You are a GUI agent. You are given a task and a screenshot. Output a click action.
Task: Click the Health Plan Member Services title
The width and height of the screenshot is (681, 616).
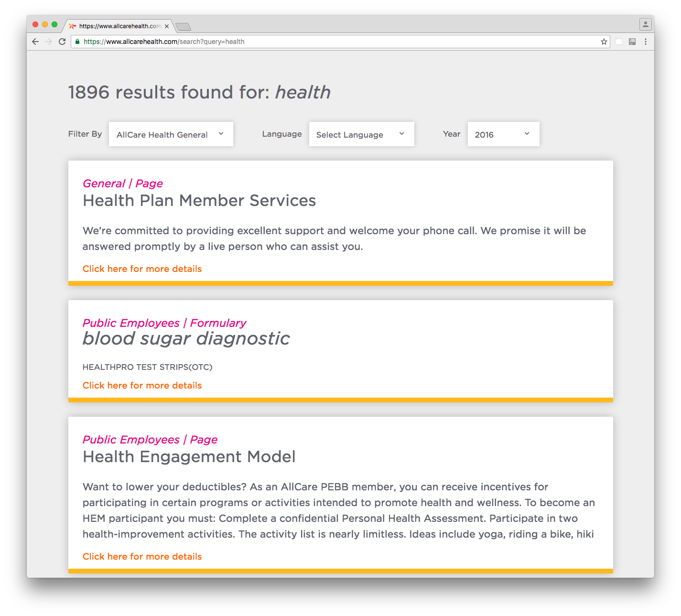pyautogui.click(x=199, y=201)
